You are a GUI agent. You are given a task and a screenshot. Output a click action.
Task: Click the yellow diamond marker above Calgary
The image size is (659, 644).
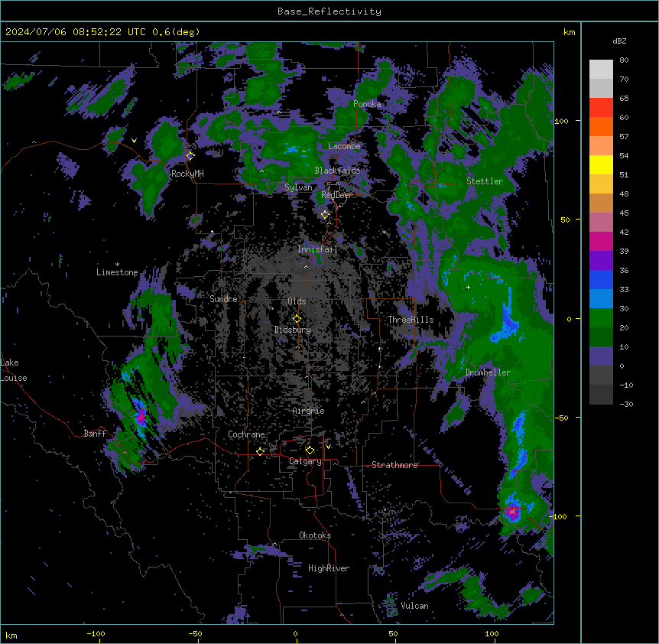tap(310, 450)
